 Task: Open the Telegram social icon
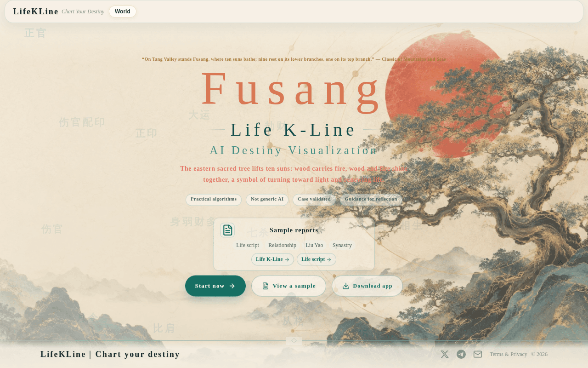pos(461,354)
